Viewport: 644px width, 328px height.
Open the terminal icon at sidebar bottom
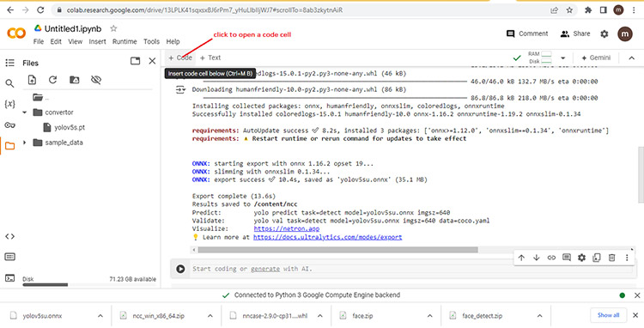9,278
